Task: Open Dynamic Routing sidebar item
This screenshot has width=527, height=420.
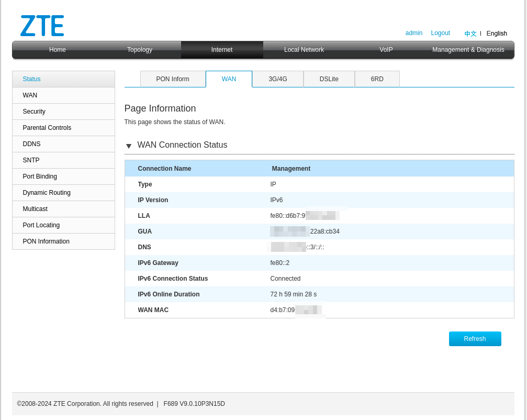Action: (47, 193)
